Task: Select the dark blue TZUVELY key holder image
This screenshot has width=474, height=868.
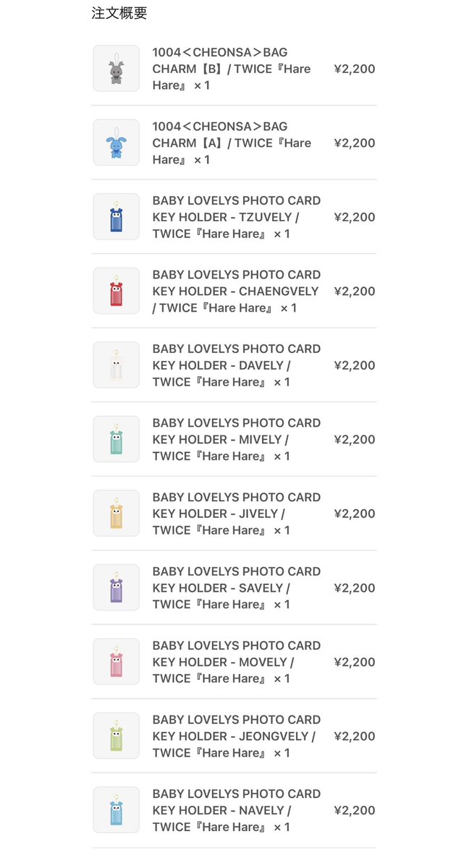Action: point(116,217)
